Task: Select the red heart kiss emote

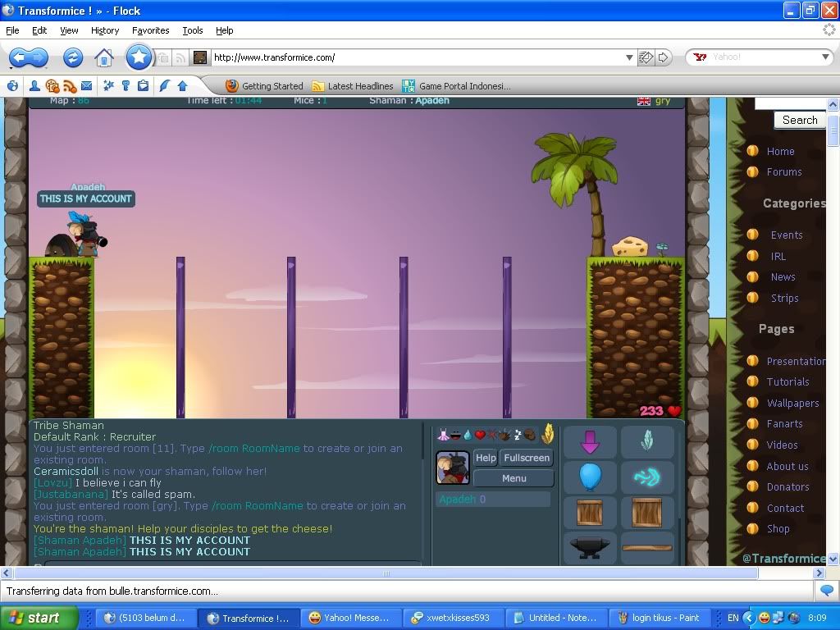Action: tap(480, 435)
